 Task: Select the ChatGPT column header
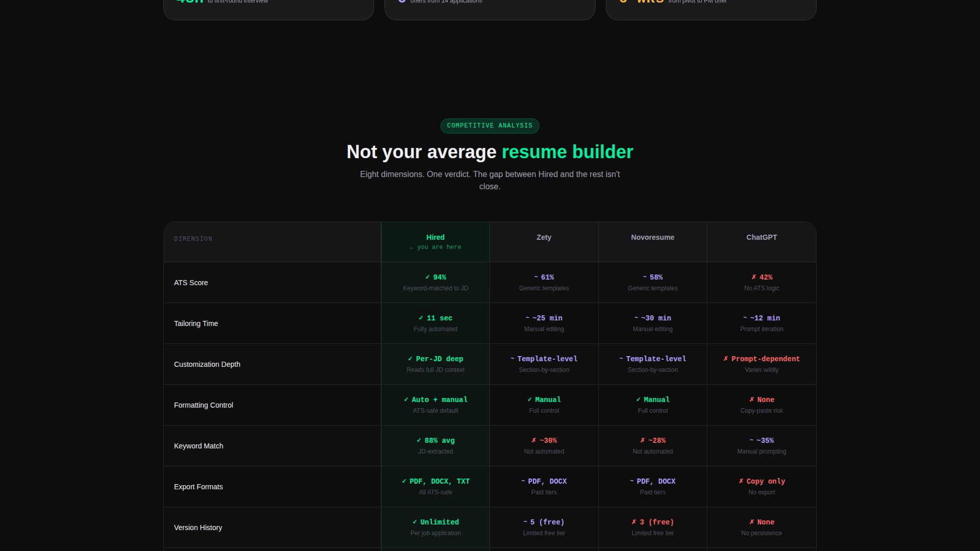762,242
